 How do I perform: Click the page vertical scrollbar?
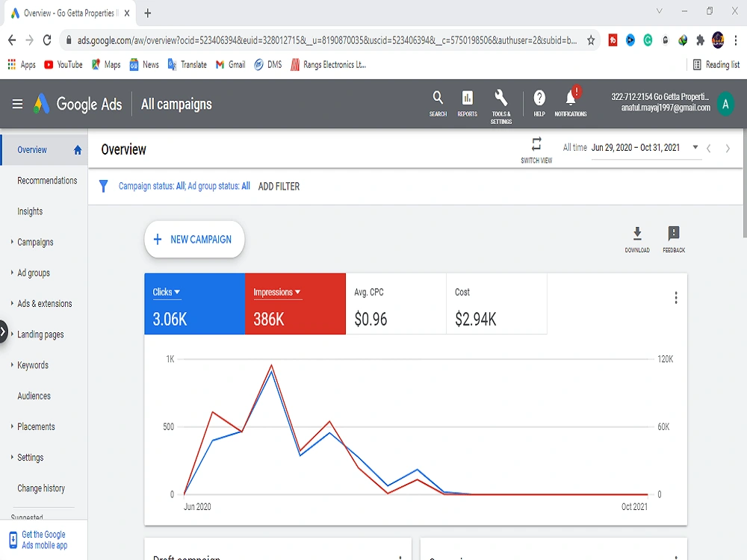tap(744, 183)
